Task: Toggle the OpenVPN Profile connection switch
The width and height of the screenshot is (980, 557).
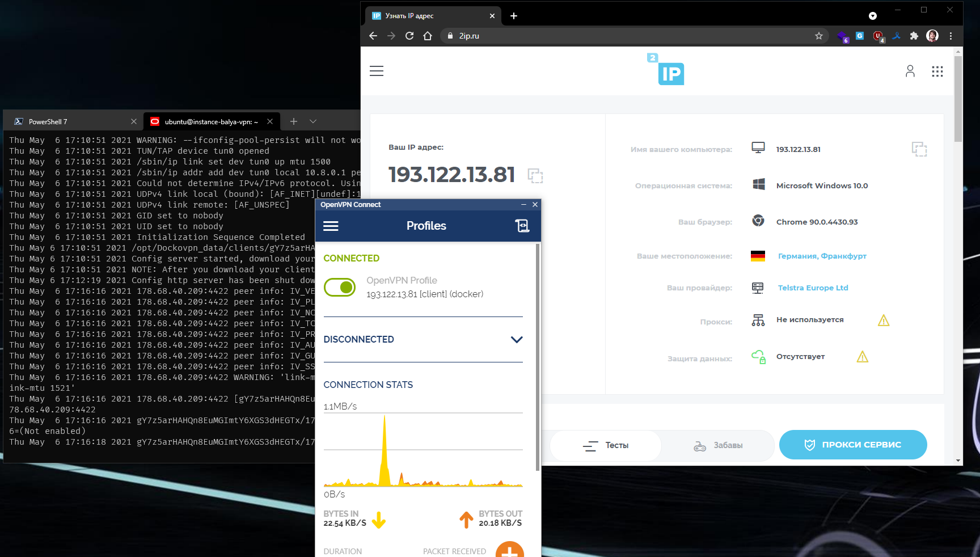Action: pyautogui.click(x=340, y=288)
